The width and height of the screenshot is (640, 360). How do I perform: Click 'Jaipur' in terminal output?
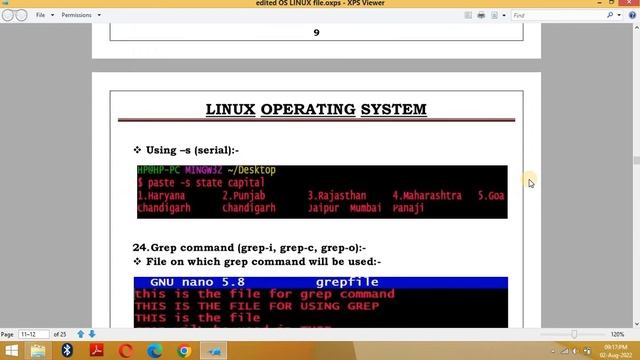tap(323, 208)
